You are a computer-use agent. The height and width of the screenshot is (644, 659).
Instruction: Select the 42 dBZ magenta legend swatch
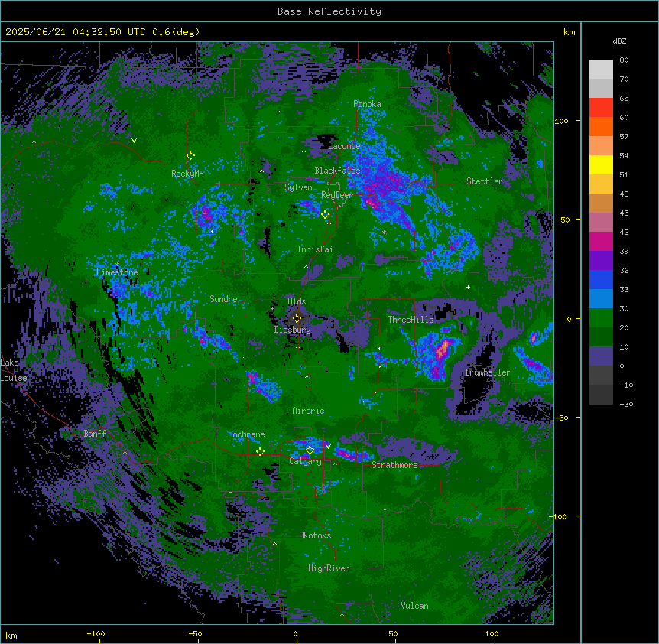click(601, 241)
